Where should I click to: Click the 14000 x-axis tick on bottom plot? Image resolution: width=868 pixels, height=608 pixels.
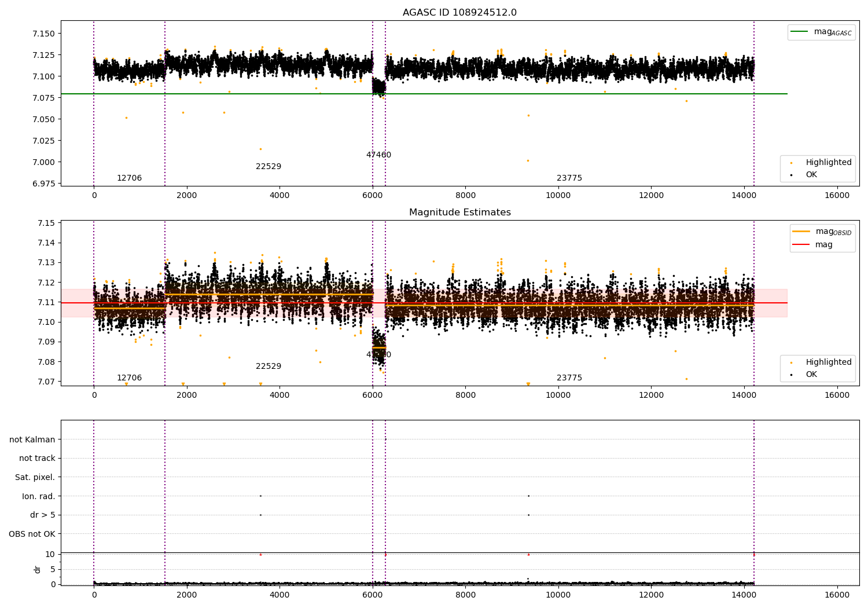[x=744, y=595]
